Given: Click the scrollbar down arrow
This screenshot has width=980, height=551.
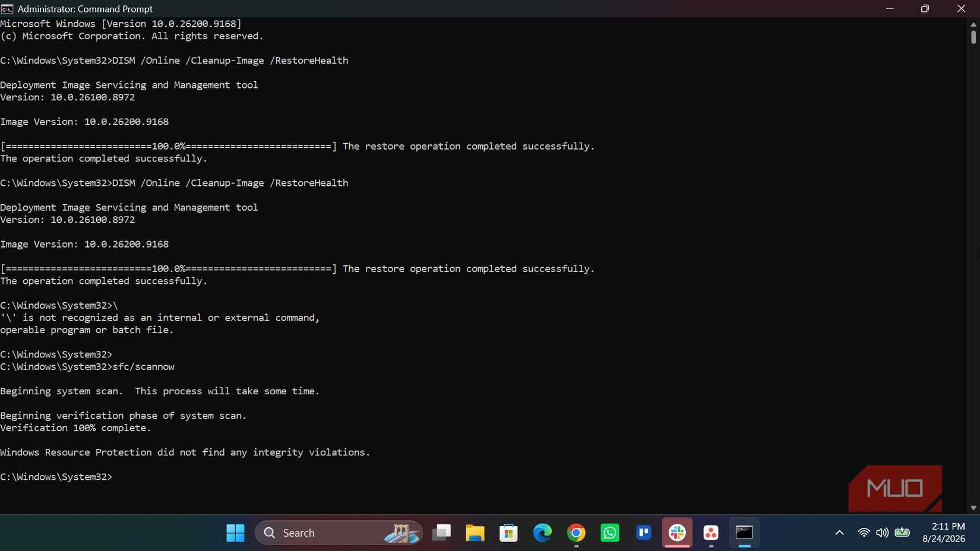Looking at the screenshot, I should (x=973, y=508).
